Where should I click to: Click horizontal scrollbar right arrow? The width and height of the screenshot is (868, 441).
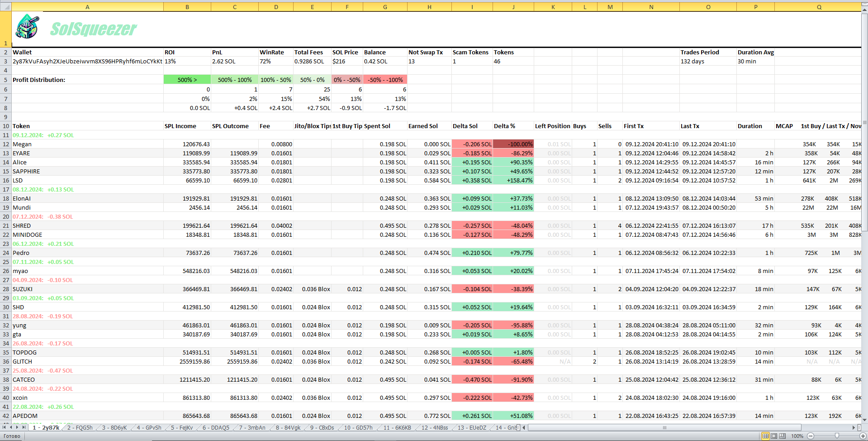tap(854, 427)
